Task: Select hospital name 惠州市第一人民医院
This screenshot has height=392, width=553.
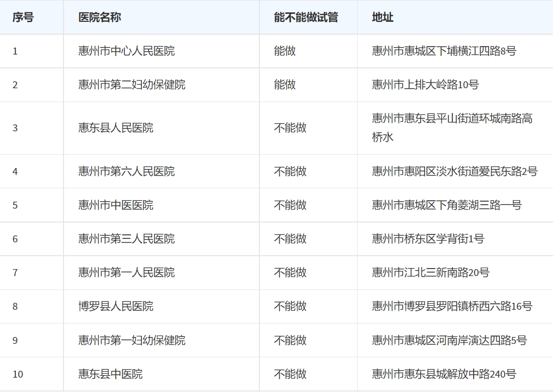Action: (126, 273)
